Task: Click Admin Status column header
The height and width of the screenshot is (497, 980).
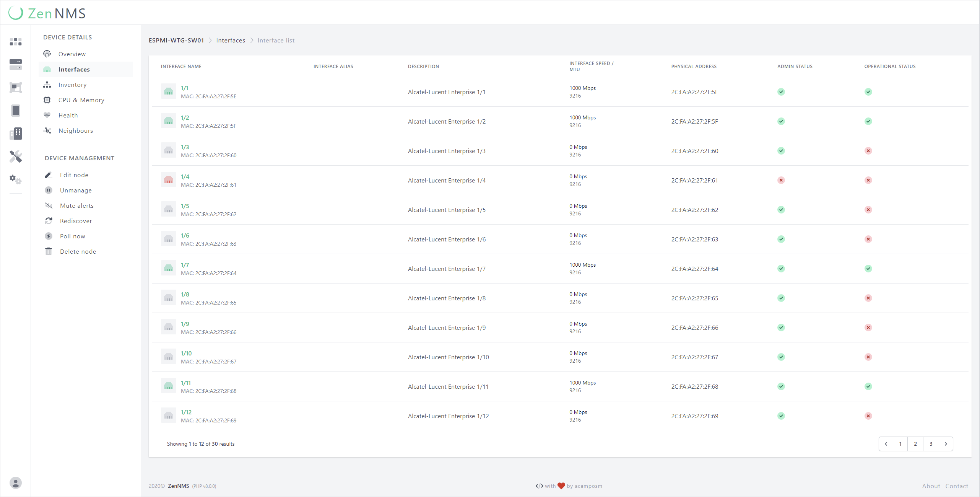Action: pyautogui.click(x=795, y=67)
